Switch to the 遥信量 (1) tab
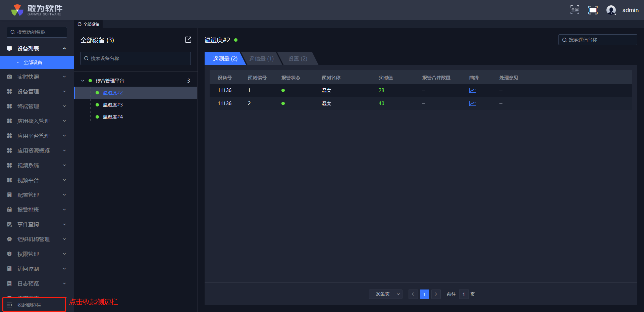This screenshot has height=312, width=644. (261, 58)
